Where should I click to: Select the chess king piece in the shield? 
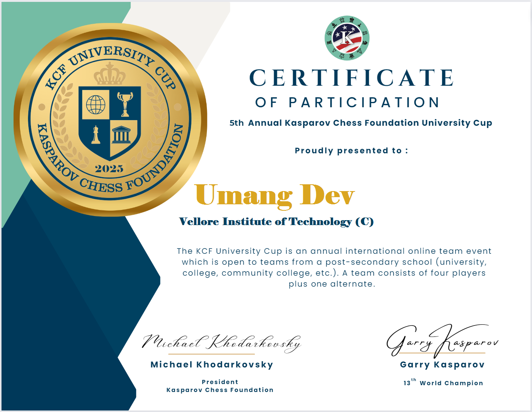(96, 135)
